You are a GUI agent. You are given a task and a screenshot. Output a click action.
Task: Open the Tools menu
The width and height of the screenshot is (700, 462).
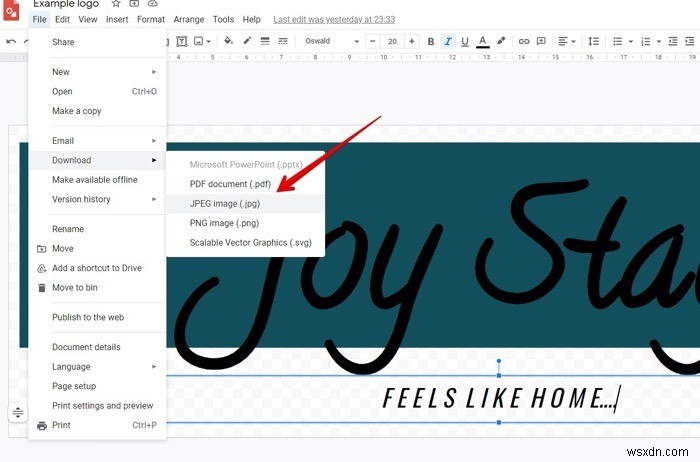(x=223, y=19)
